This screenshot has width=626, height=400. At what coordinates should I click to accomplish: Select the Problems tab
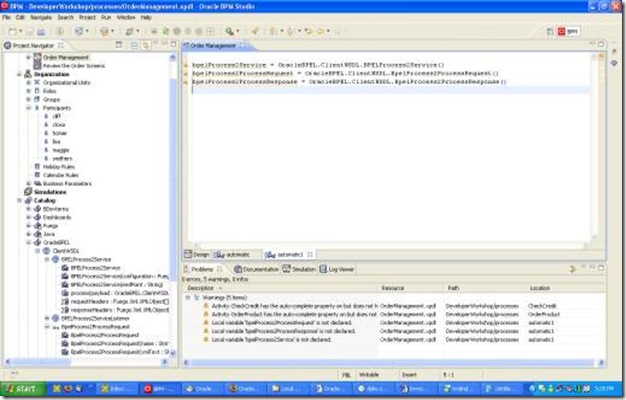coord(202,269)
